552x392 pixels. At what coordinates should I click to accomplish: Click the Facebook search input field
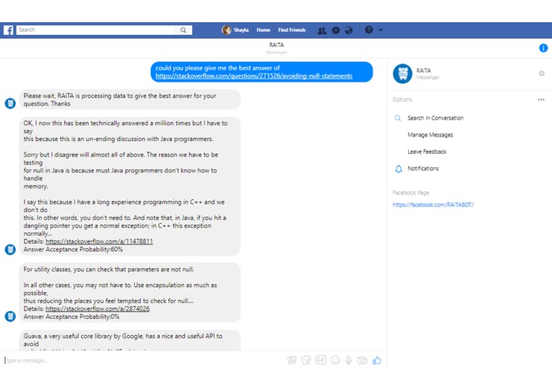tap(95, 30)
